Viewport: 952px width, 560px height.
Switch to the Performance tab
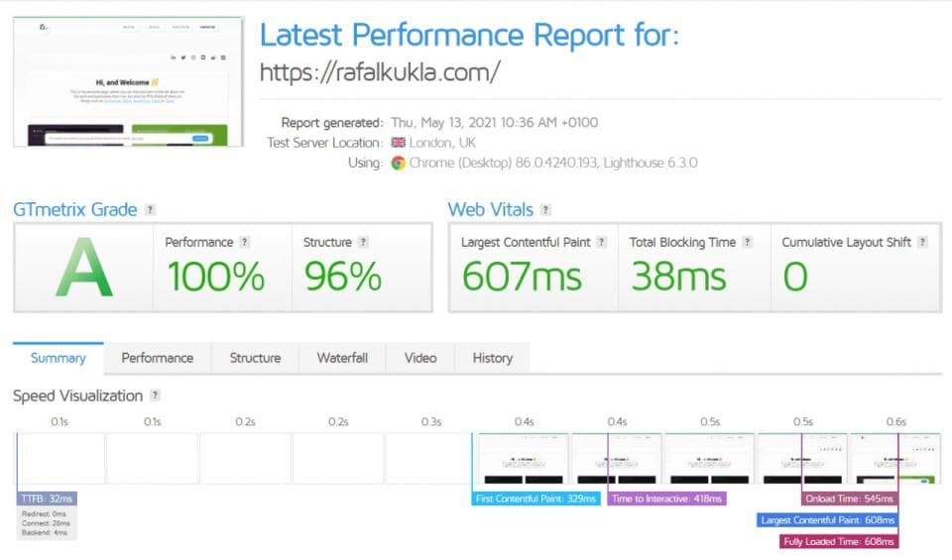click(158, 358)
